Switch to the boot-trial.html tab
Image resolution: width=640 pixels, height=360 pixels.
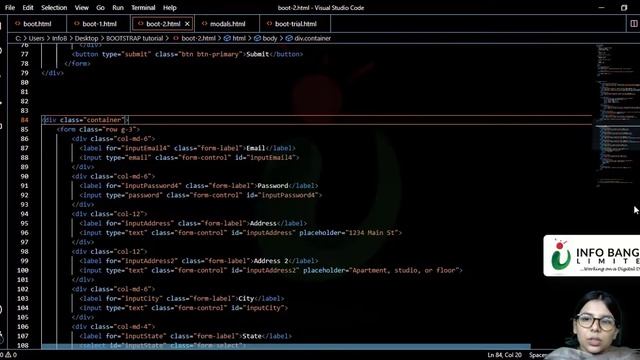click(296, 24)
